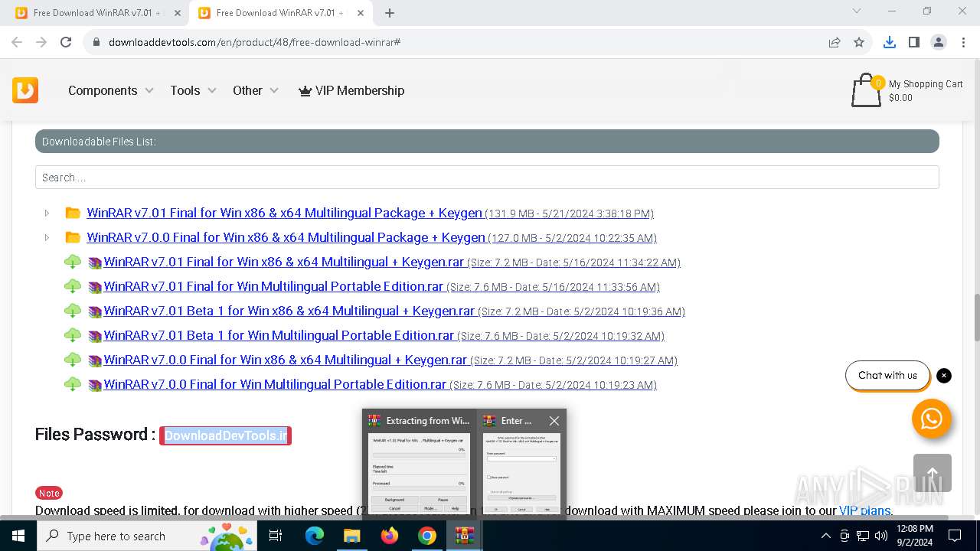
Task: Click the Note badge
Action: click(x=50, y=493)
